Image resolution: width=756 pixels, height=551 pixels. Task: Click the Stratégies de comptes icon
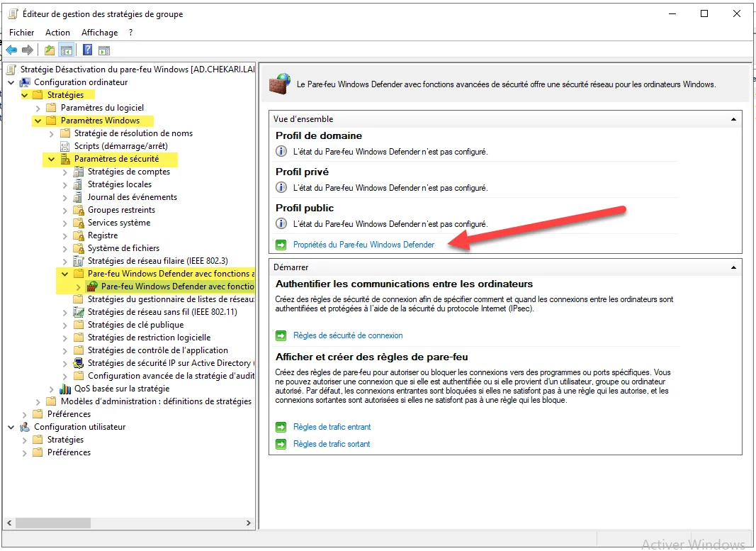[x=78, y=172]
